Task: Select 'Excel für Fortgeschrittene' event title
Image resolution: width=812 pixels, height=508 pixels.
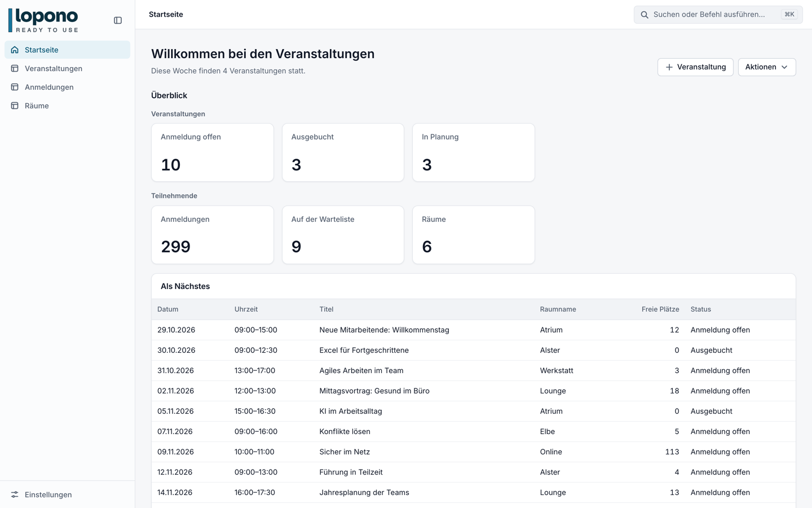Action: (364, 351)
